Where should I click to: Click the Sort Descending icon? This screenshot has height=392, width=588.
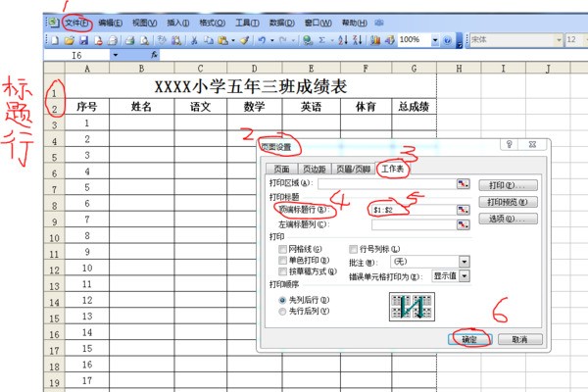358,40
